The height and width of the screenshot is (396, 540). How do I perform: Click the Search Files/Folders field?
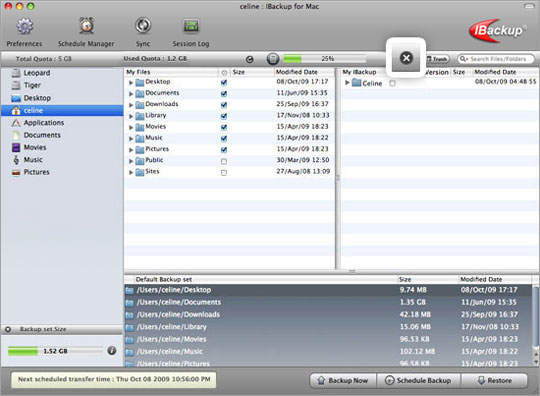click(496, 59)
